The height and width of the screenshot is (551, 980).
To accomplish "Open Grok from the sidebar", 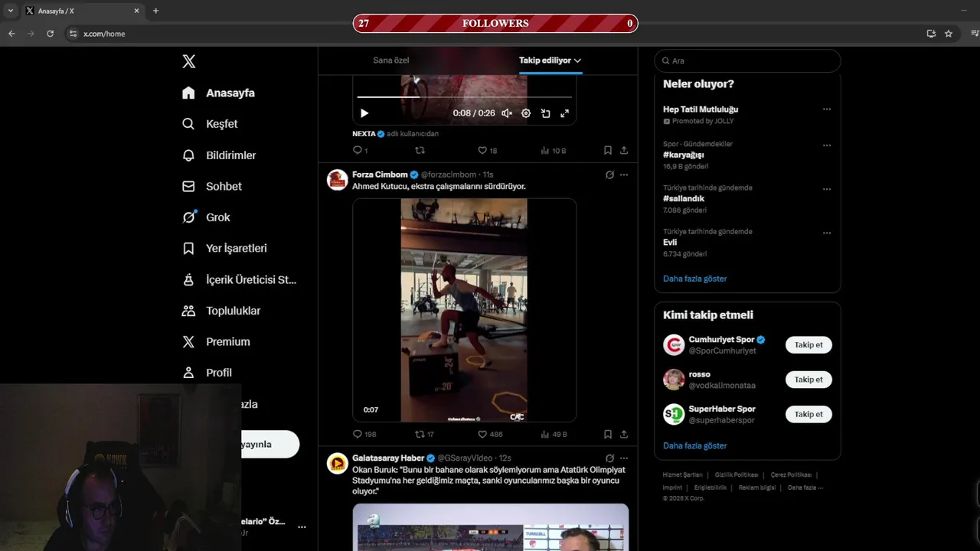I will [206, 217].
